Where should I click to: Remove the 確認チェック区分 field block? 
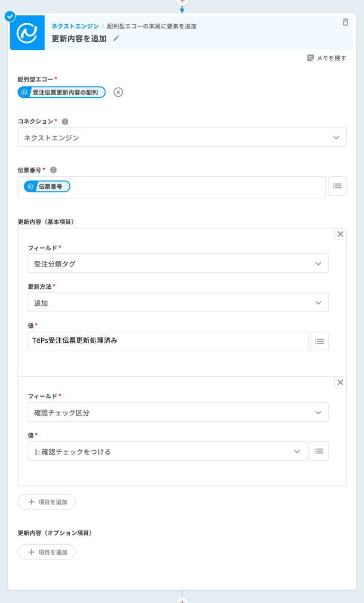point(340,382)
